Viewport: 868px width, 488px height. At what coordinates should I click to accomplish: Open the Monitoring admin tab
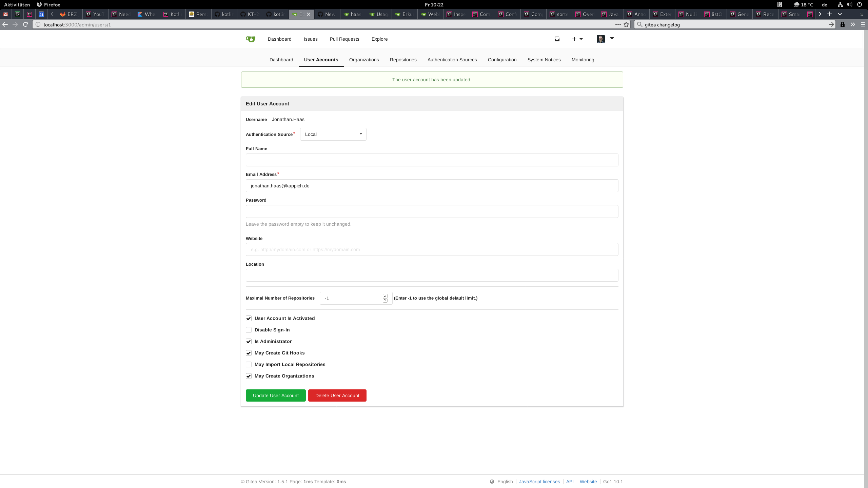[x=583, y=60]
